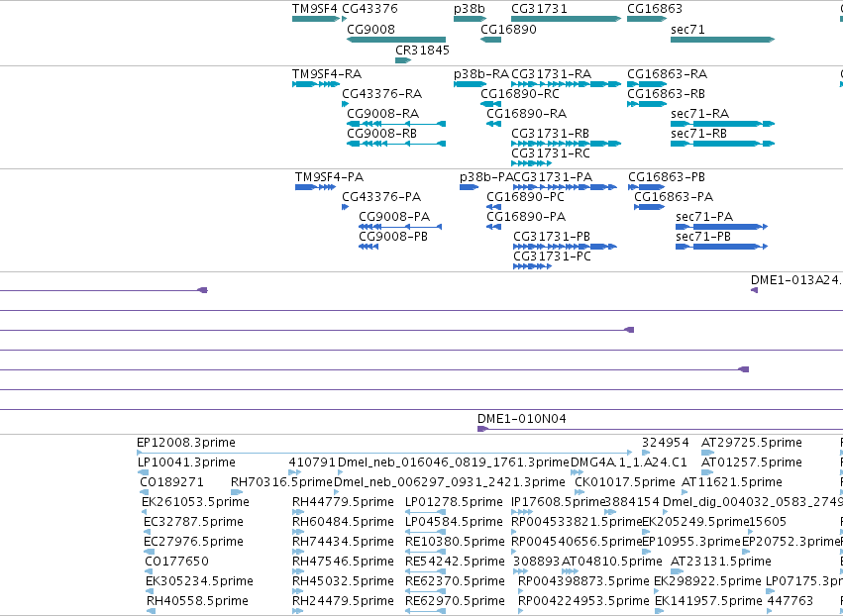
Task: Select the sec71-RA transcript
Action: tap(722, 124)
